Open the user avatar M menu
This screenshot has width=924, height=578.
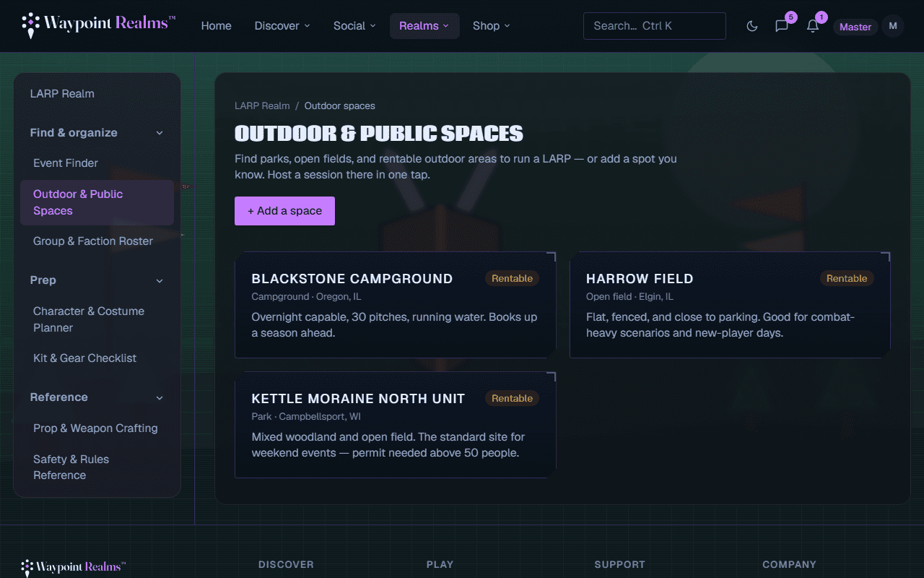pyautogui.click(x=893, y=26)
